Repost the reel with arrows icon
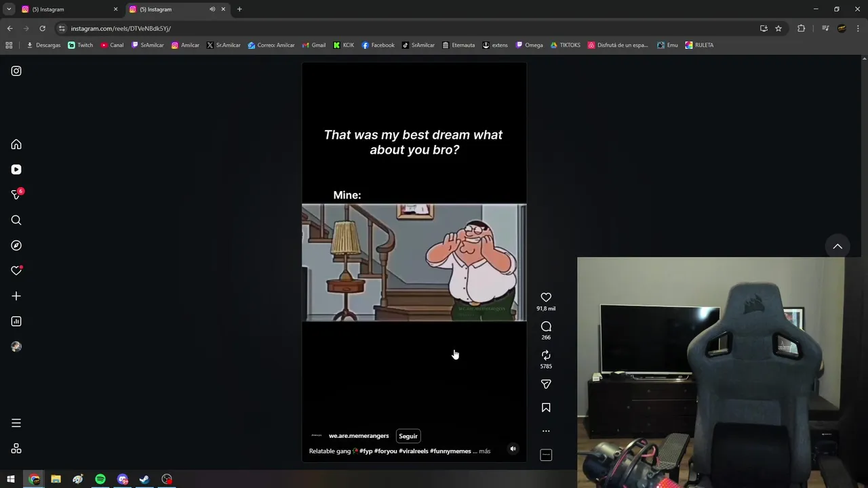The width and height of the screenshot is (868, 488). point(546,355)
